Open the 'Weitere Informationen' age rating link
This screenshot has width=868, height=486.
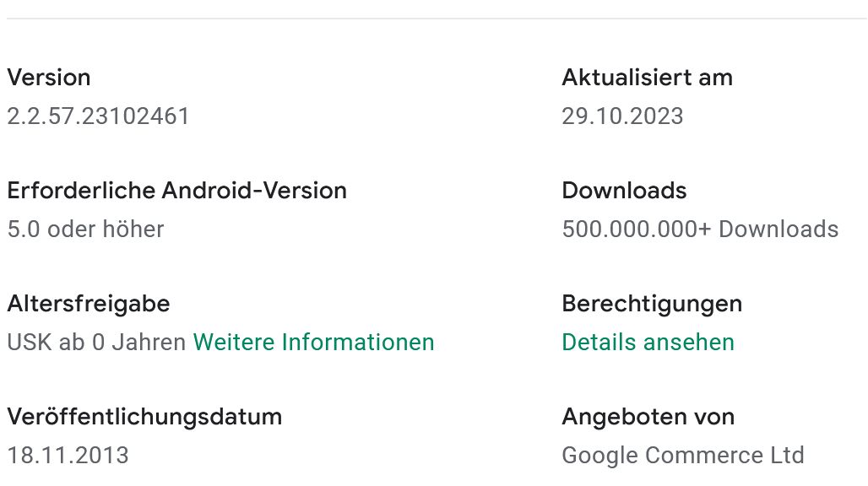313,343
